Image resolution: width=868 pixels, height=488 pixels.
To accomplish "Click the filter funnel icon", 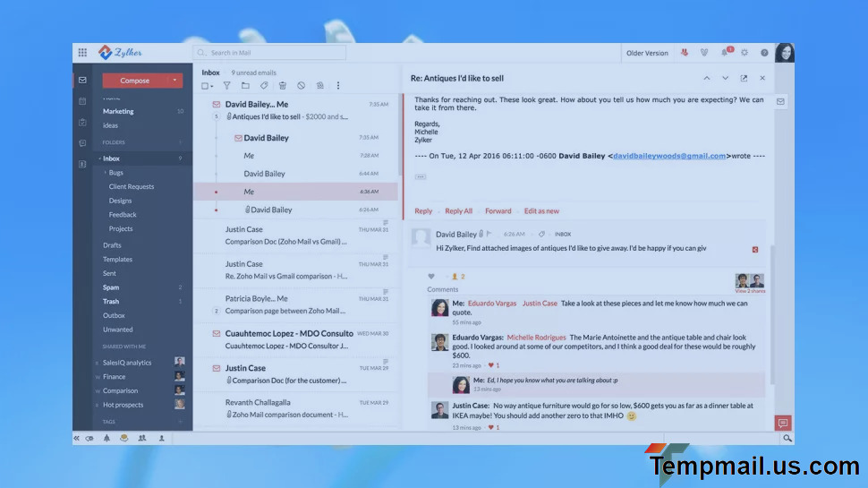I will point(226,86).
